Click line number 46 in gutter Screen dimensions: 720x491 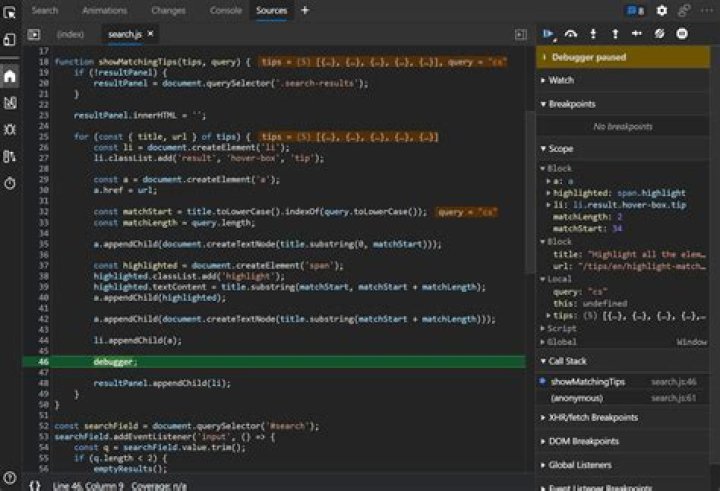43,362
